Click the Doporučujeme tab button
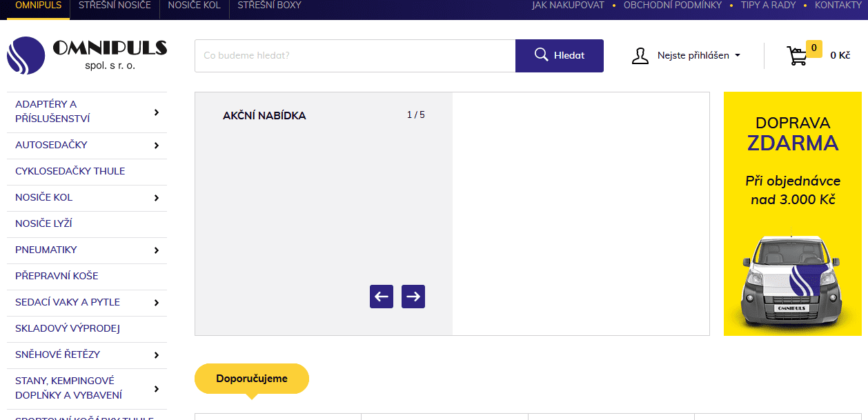This screenshot has width=868, height=420. point(252,379)
